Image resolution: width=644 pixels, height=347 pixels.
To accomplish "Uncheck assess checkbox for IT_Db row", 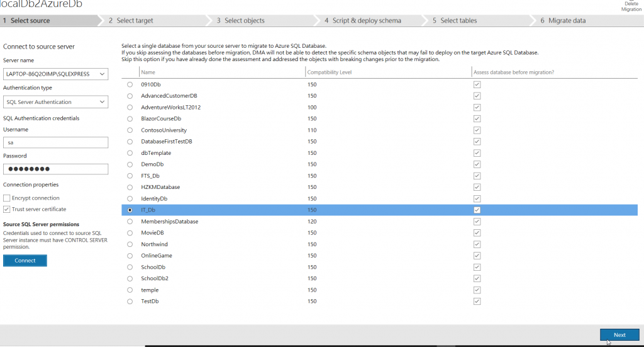I will [477, 210].
